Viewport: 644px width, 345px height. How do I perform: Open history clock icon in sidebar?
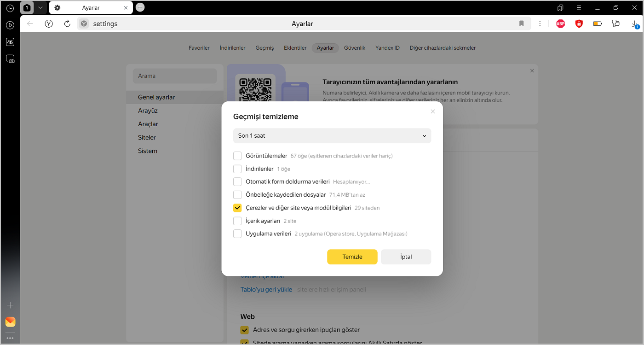click(10, 8)
